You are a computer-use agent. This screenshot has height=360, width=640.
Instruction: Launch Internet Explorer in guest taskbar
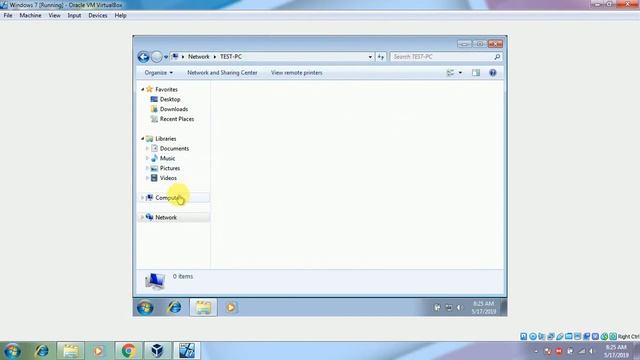[x=175, y=307]
